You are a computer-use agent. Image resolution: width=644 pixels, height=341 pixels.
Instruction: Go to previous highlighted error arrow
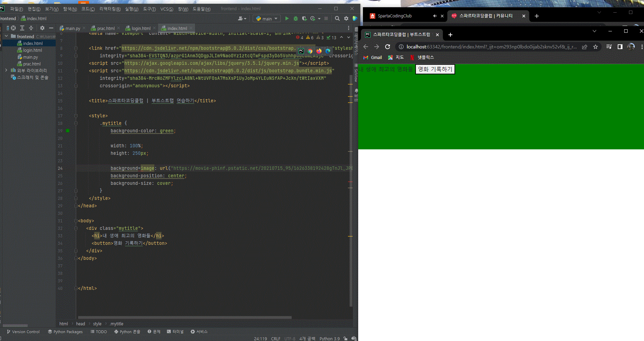(341, 37)
